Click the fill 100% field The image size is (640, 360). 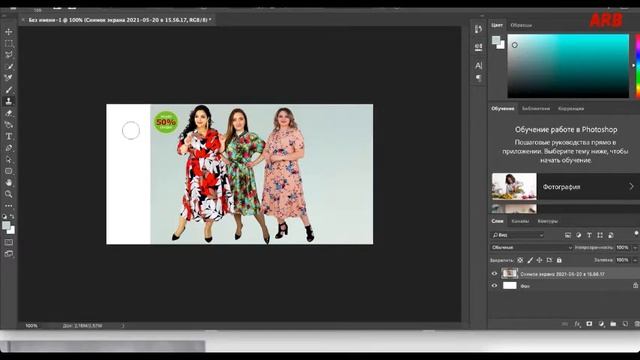pos(622,260)
